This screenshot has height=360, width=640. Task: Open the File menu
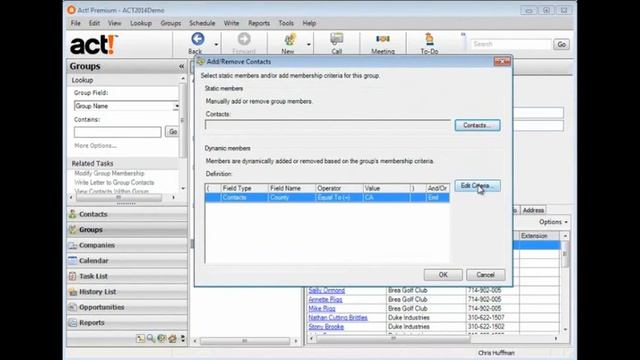pyautogui.click(x=76, y=23)
